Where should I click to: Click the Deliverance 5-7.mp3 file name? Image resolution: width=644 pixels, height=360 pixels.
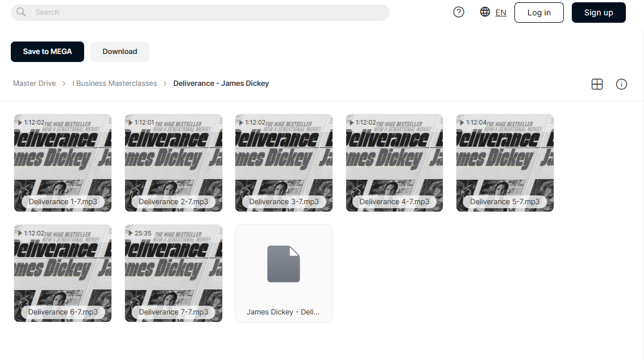point(505,202)
